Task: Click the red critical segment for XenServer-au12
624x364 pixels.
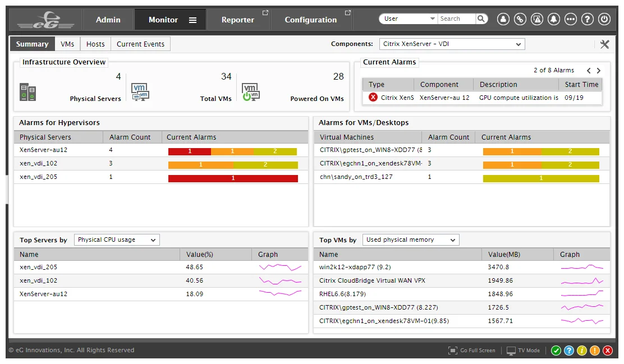Action: [190, 151]
